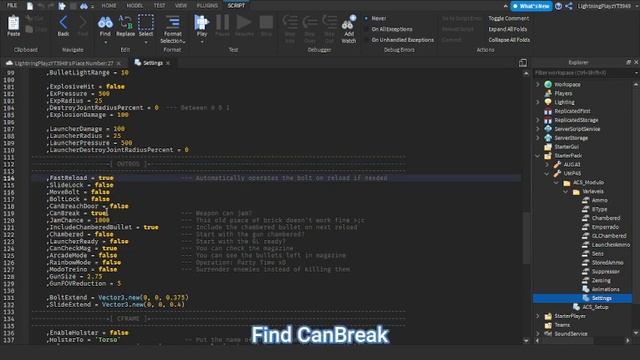Select ServerScriptService in Explorer
640x360 pixels.
point(577,129)
